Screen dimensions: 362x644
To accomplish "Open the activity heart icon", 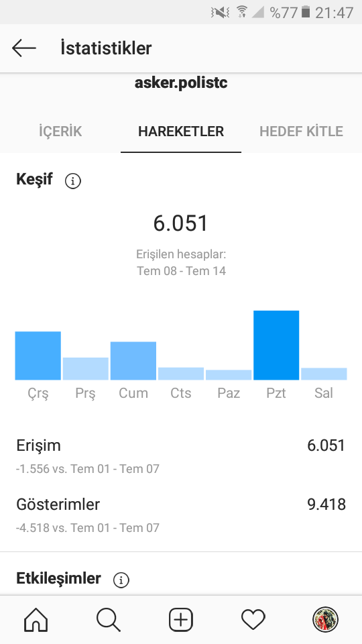I will point(253,619).
